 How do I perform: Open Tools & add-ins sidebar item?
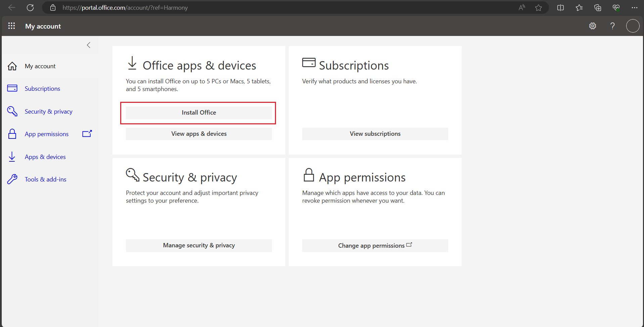45,179
